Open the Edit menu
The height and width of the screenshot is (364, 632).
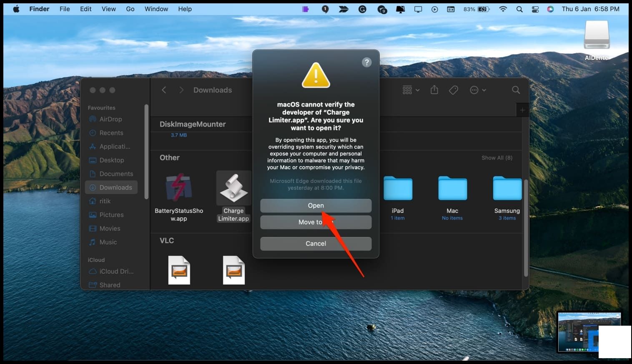85,9
